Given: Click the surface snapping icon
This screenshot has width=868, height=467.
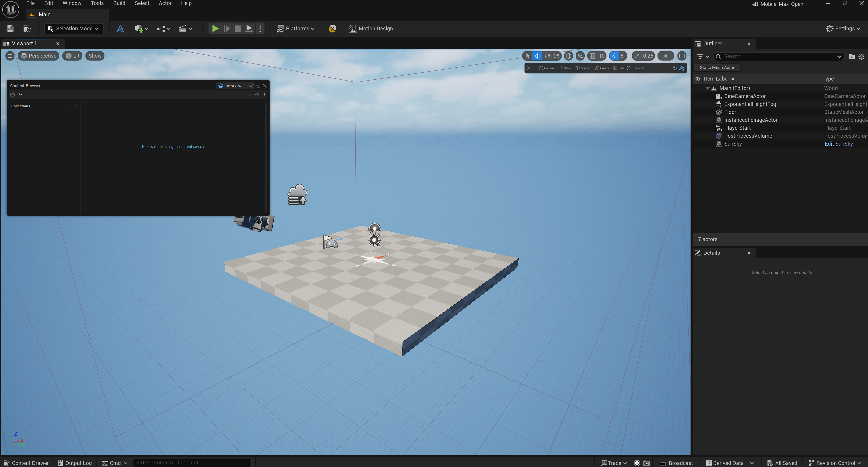Looking at the screenshot, I should pos(580,56).
